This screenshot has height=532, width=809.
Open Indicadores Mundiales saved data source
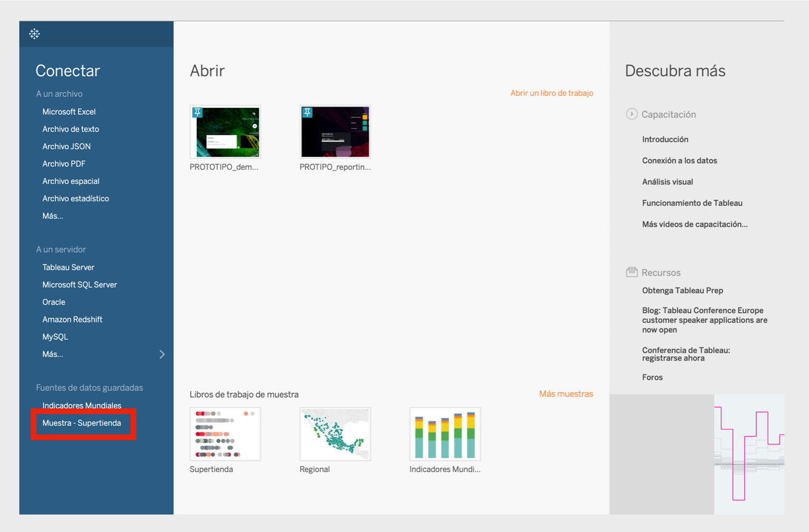(x=82, y=406)
